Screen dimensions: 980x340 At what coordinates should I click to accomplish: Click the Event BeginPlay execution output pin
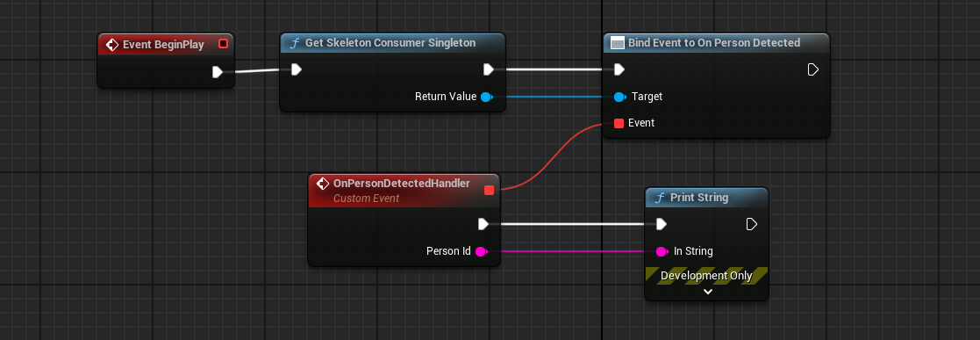click(x=217, y=72)
